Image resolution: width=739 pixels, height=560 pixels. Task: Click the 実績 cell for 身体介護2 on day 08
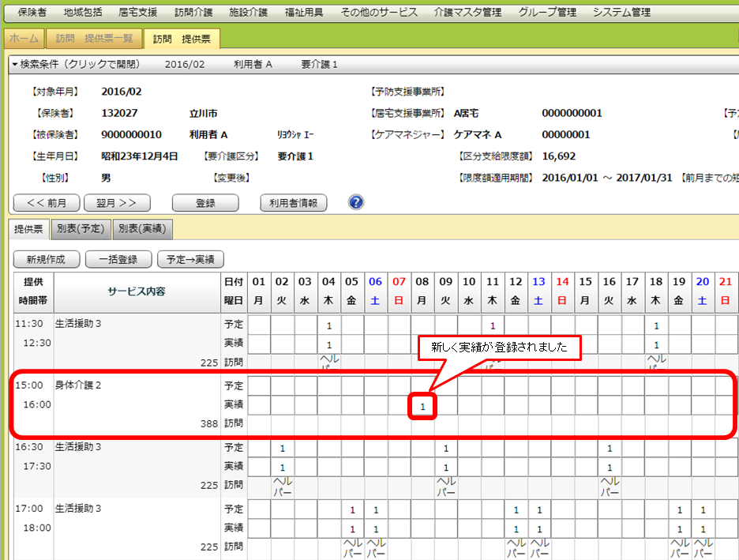point(423,406)
